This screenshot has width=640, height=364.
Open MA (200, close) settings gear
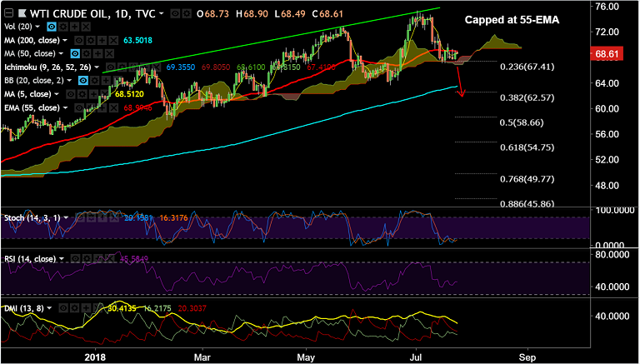[x=91, y=41]
